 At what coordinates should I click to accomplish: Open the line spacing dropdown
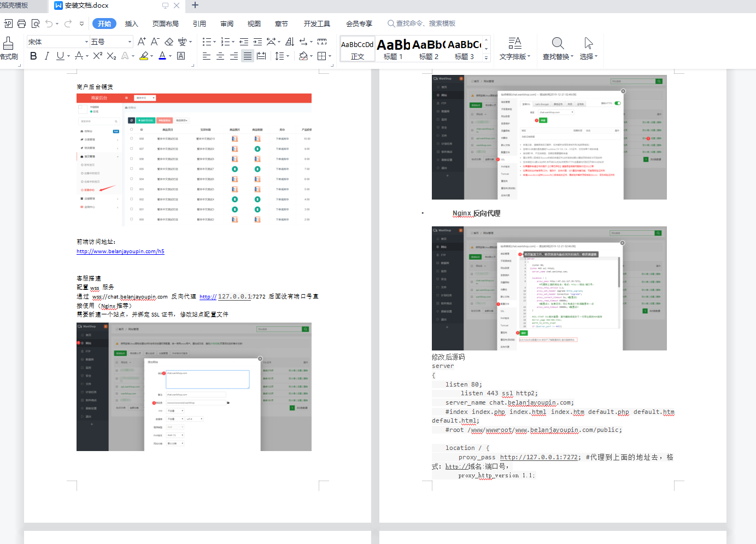pos(280,56)
